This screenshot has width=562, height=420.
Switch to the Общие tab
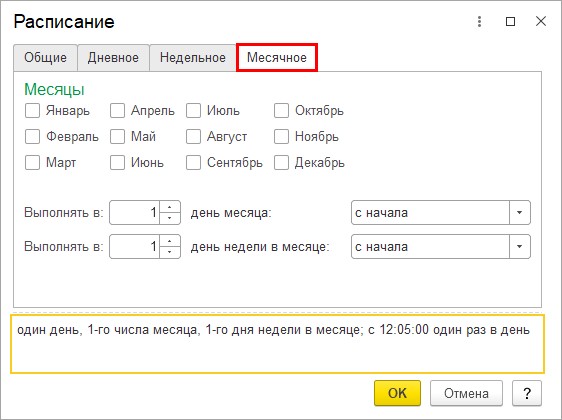tap(46, 58)
